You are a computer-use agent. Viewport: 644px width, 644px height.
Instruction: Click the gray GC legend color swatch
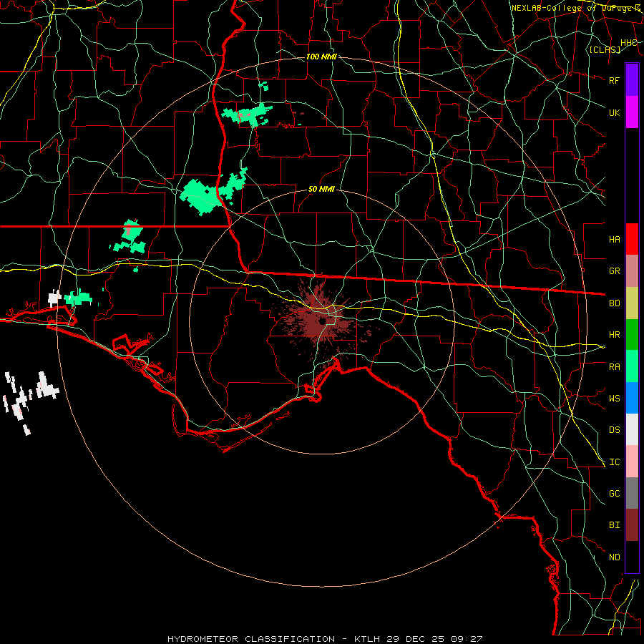tap(632, 493)
